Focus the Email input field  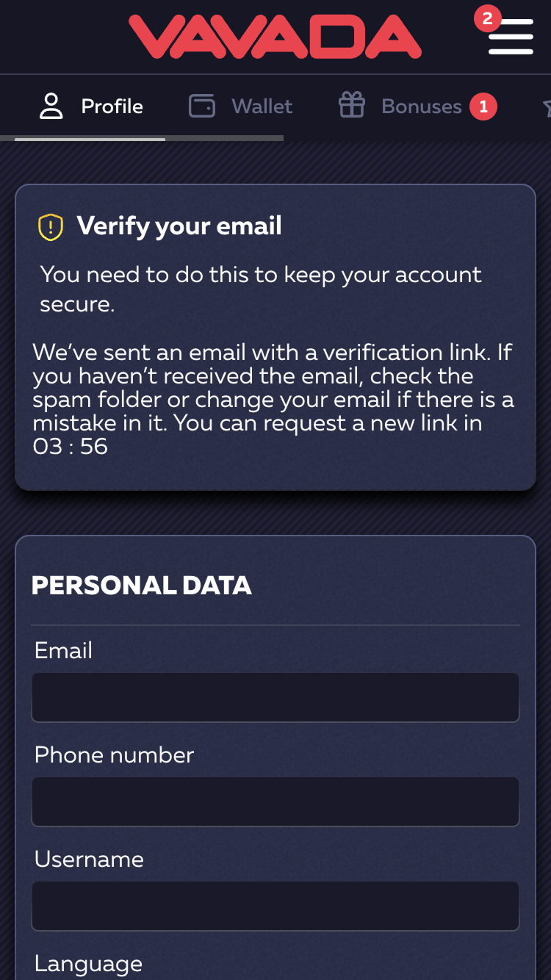coord(275,697)
